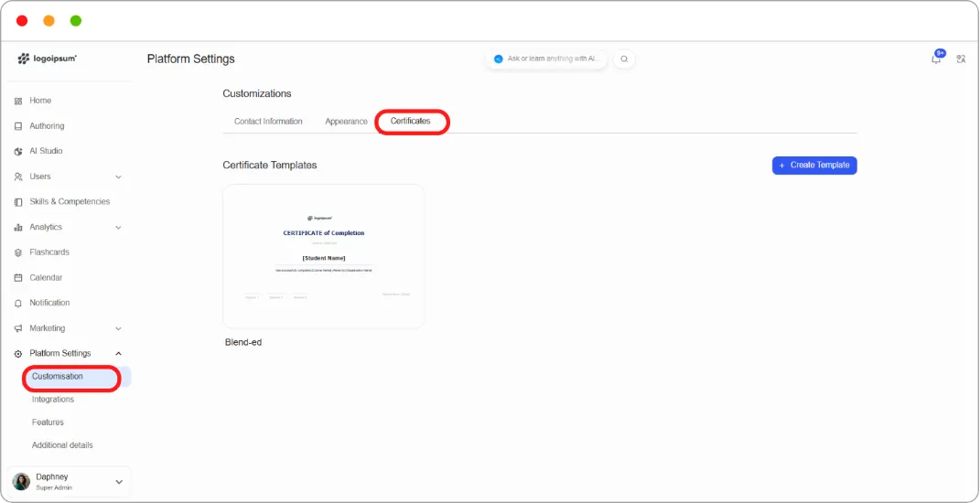Click the Certificate Templates heading
This screenshot has width=980, height=503.
(x=269, y=166)
